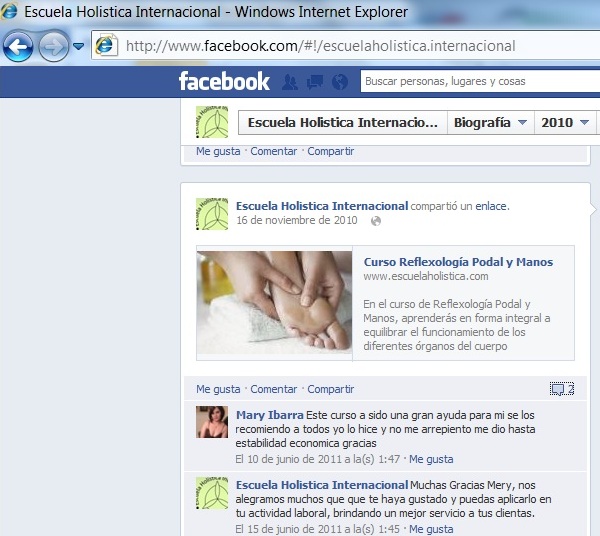600x536 pixels.
Task: Click the Escuela Holistica Internacio... header tab
Action: tap(342, 122)
